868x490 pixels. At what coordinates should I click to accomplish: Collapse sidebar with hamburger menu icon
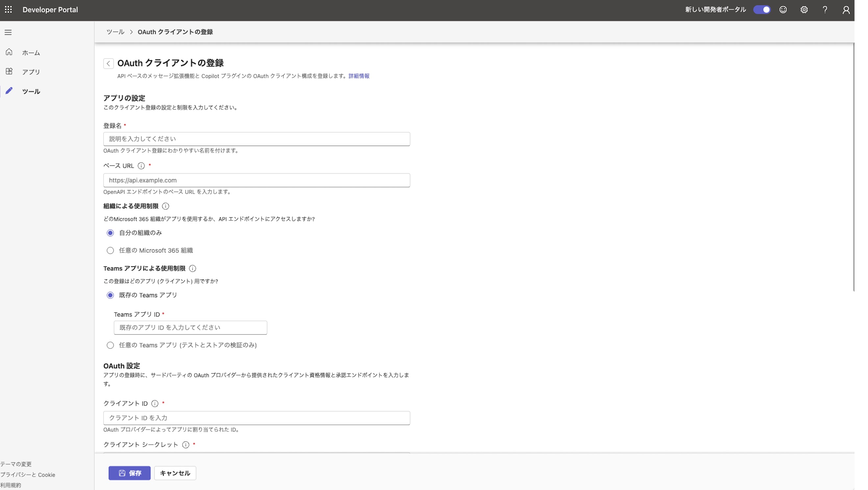click(x=8, y=32)
